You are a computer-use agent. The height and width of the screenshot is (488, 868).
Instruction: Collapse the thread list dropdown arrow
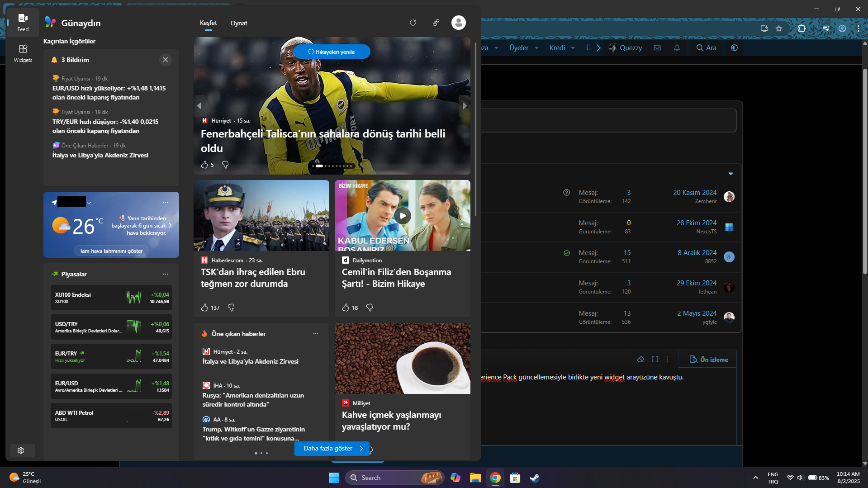click(x=731, y=174)
